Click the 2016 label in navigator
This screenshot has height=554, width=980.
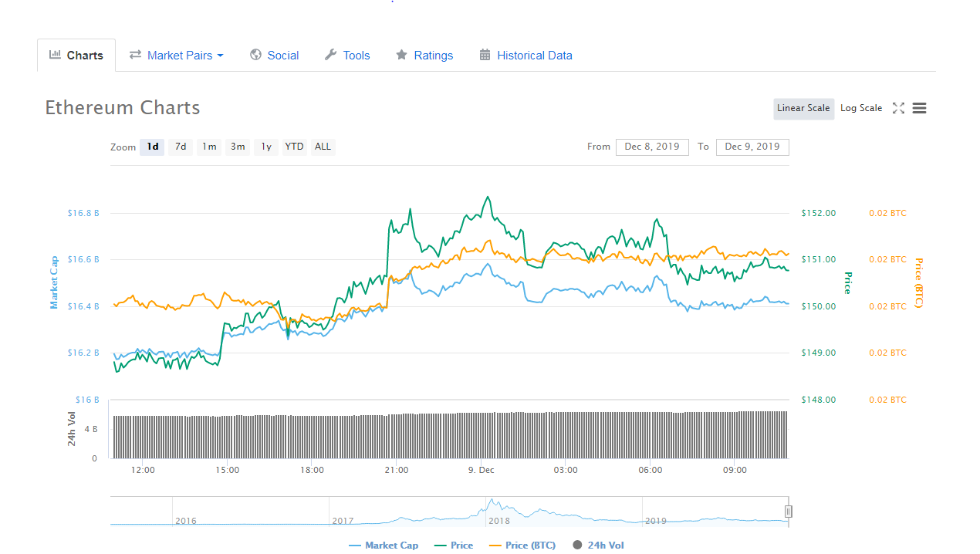coord(185,521)
